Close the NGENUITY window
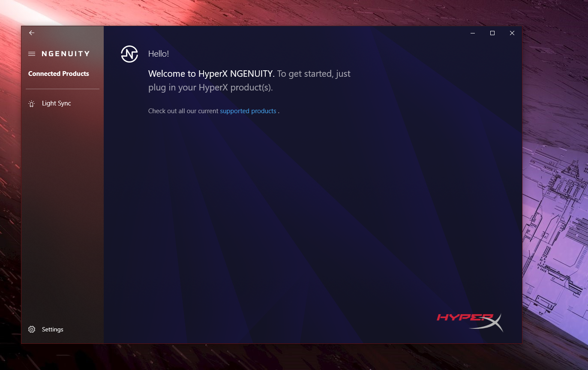588x370 pixels. click(x=512, y=33)
